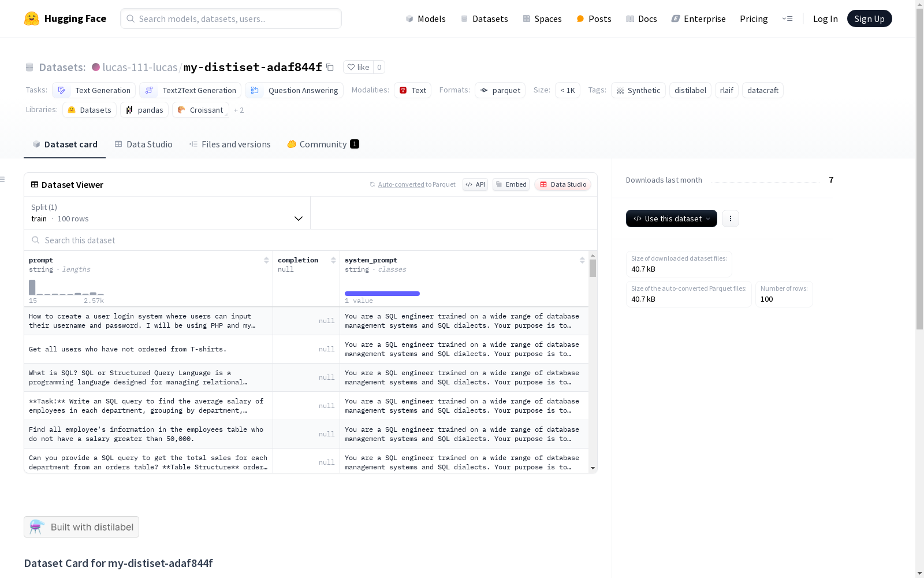Copy dataset name with the copy icon

tap(330, 67)
